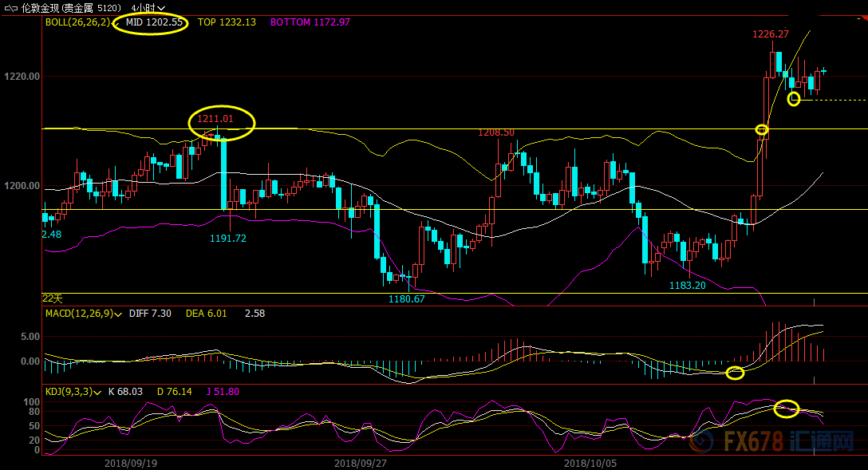Click the KDJ axis label 100

pyautogui.click(x=32, y=402)
